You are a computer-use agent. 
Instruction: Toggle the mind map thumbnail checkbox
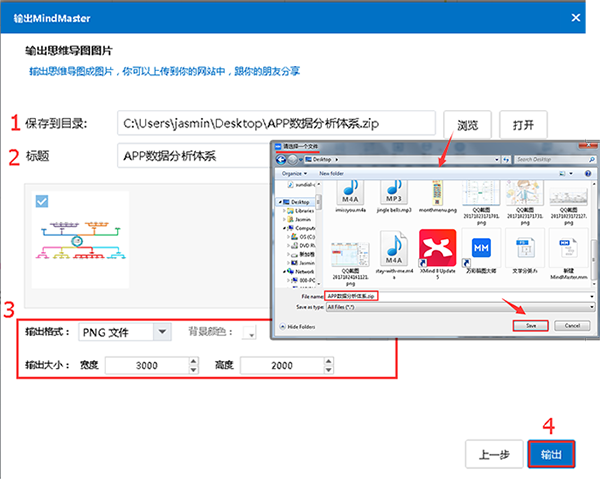click(x=42, y=202)
